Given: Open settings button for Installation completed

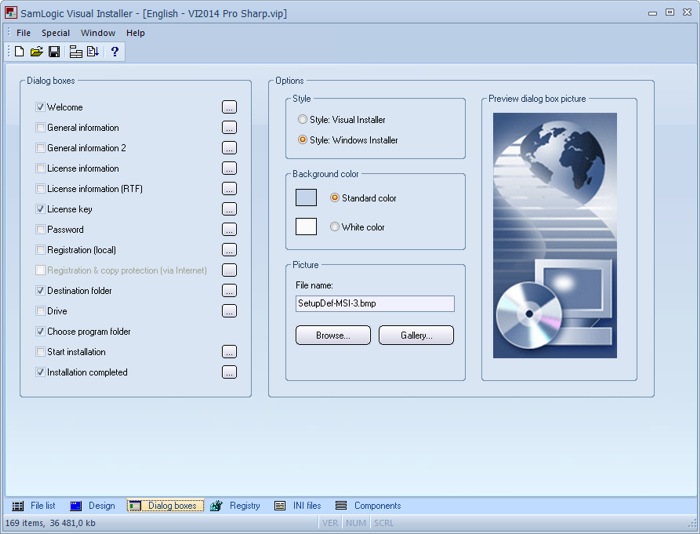Looking at the screenshot, I should (229, 372).
